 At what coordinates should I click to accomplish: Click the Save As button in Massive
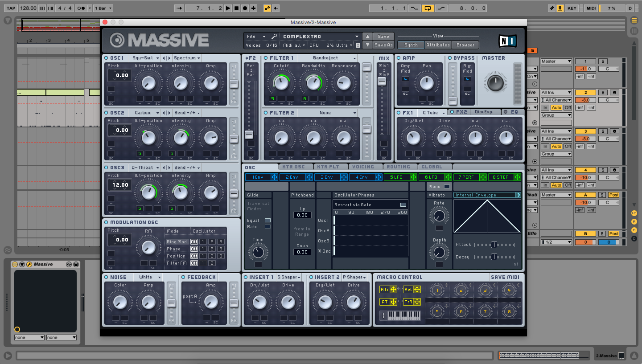(x=383, y=45)
